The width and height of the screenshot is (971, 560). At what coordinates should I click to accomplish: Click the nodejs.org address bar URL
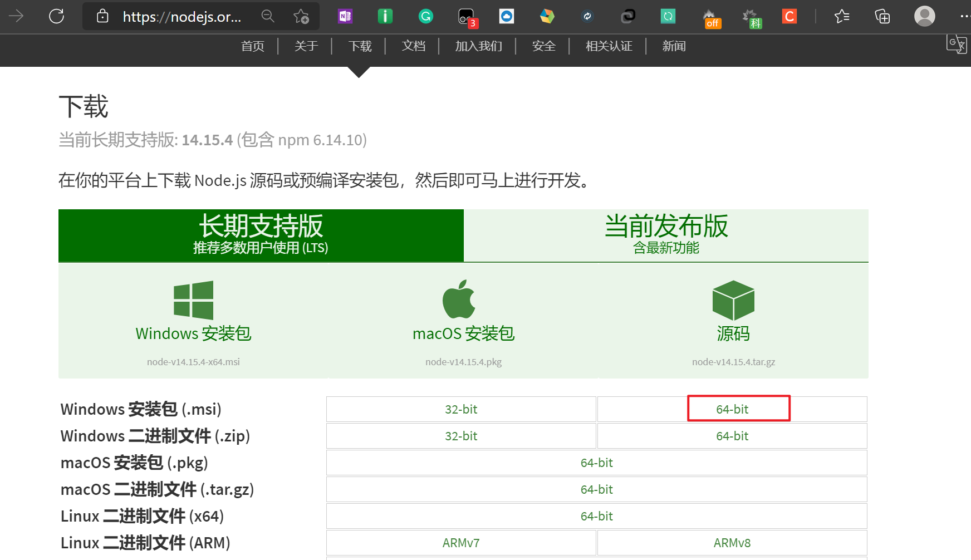coord(182,17)
